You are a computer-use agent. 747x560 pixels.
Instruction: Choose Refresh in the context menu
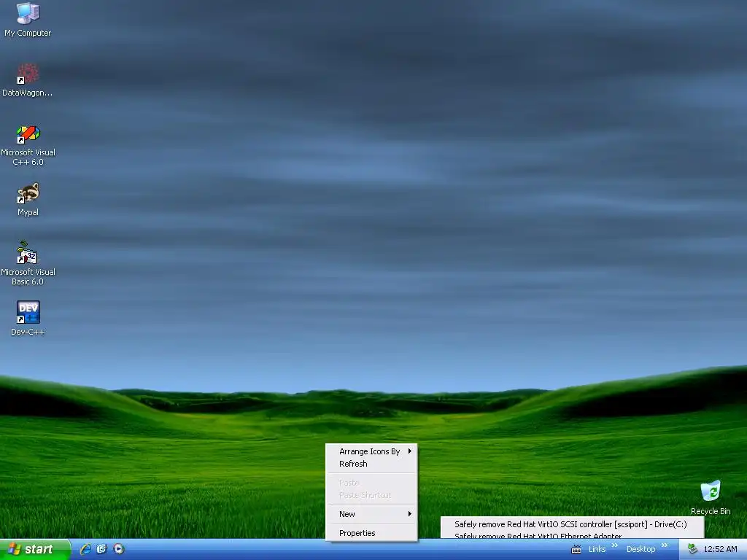pos(371,464)
